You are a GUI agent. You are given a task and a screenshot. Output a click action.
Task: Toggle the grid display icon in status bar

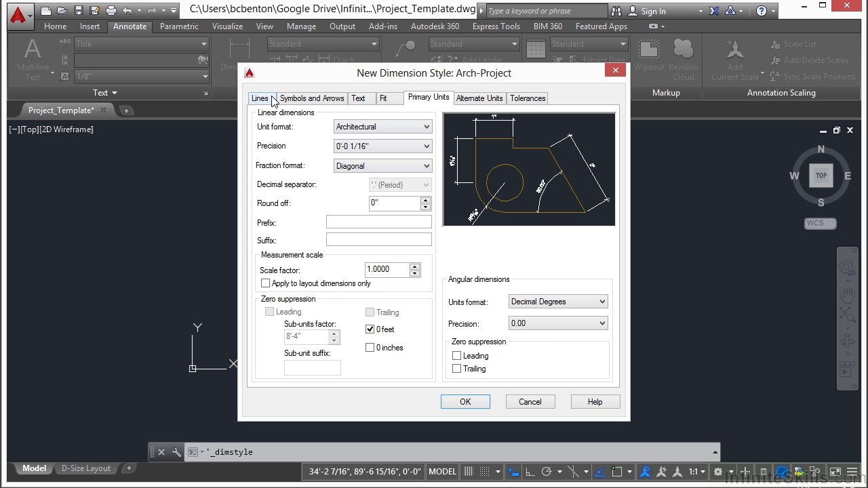pos(469,472)
